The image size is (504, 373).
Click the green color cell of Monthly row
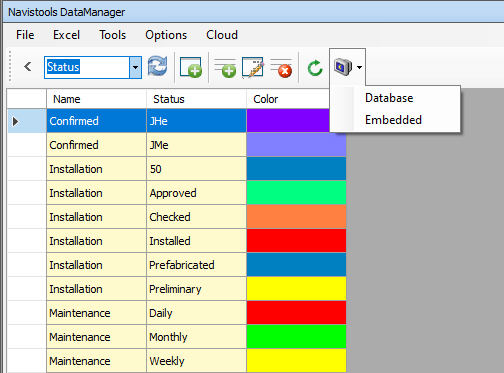[x=296, y=337]
